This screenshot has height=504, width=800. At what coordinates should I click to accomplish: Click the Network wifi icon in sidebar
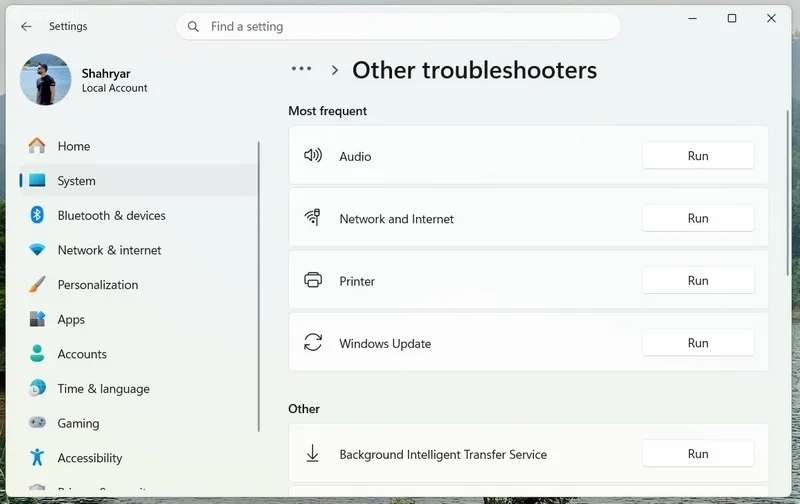pyautogui.click(x=37, y=250)
